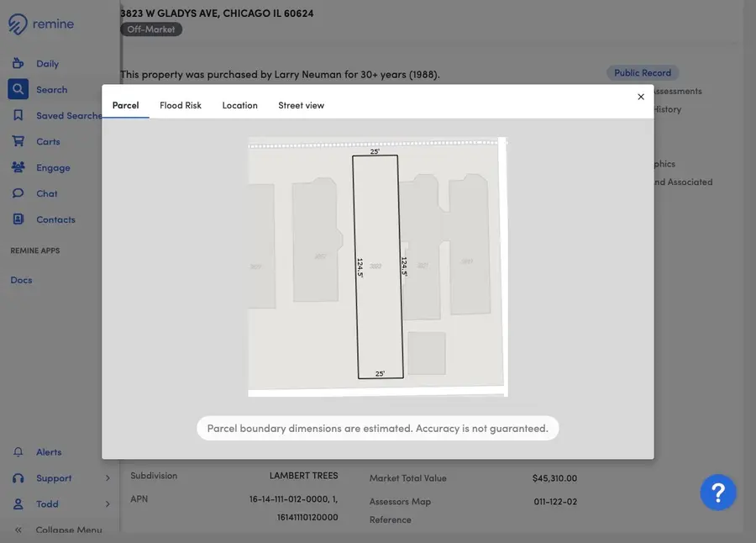756x543 pixels.
Task: Close the parcel map dialog
Action: [x=640, y=96]
